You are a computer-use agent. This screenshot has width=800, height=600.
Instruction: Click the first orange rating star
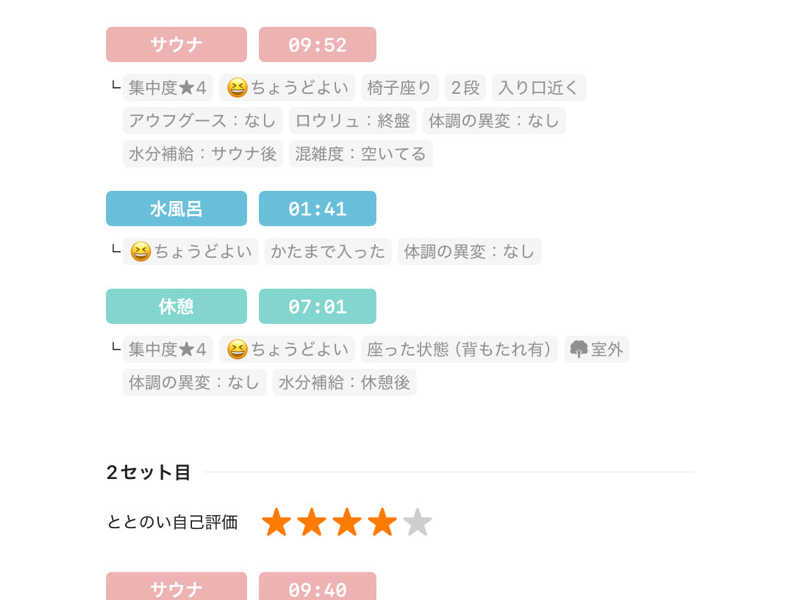(277, 522)
